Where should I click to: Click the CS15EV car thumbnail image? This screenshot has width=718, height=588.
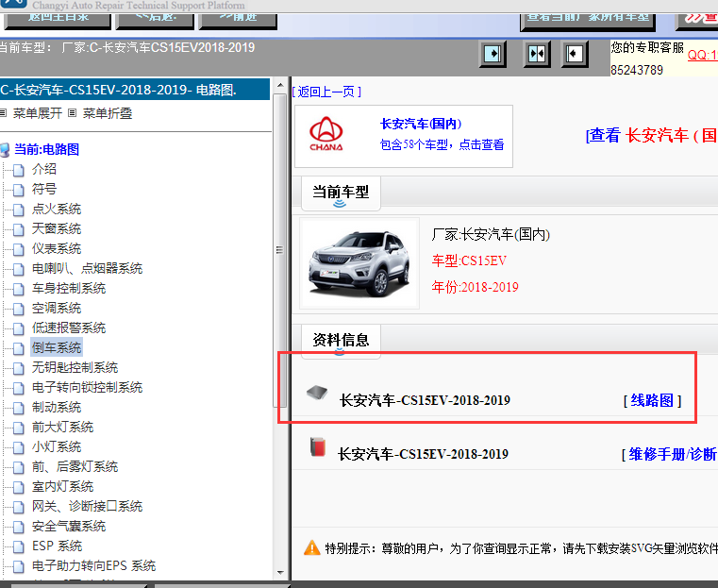(x=359, y=263)
